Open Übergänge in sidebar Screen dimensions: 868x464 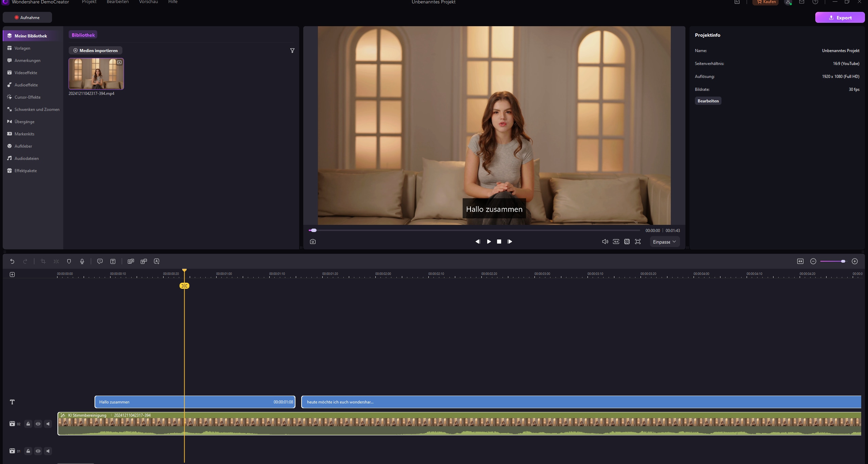click(x=33, y=121)
